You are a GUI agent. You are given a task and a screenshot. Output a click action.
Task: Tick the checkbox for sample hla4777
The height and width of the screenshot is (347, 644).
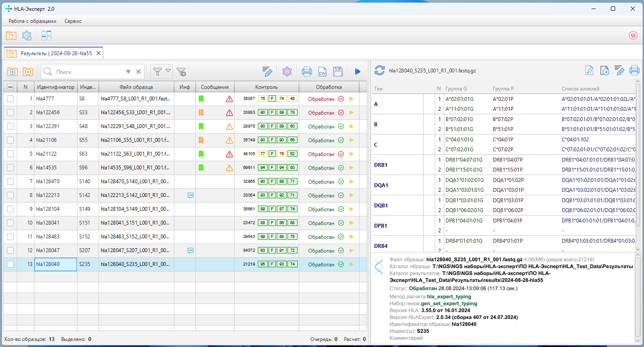coord(10,99)
